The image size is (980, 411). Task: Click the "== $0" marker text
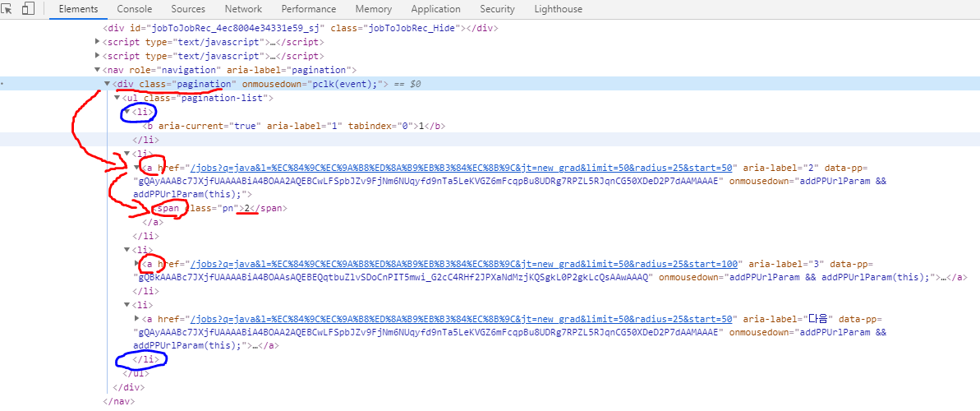pyautogui.click(x=407, y=84)
